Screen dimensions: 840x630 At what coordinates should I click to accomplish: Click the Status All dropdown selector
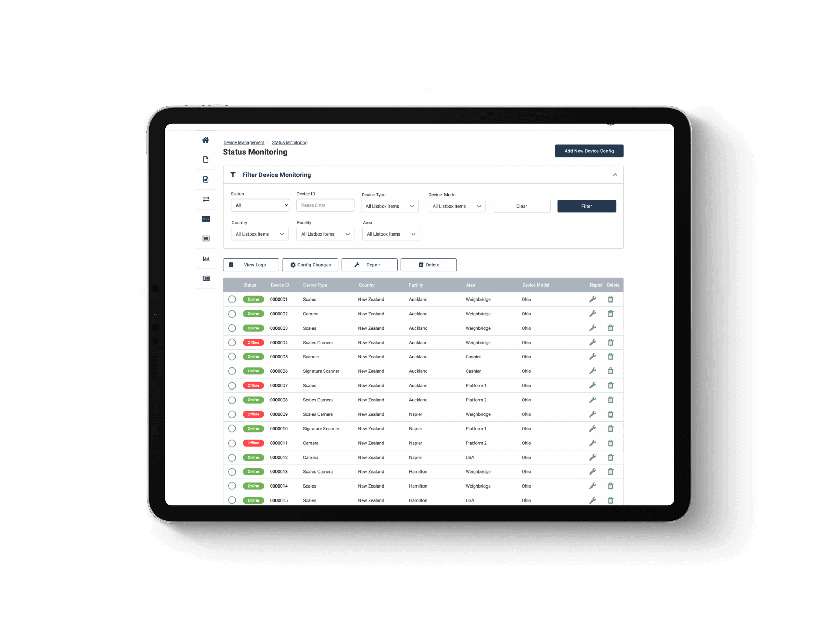tap(259, 205)
